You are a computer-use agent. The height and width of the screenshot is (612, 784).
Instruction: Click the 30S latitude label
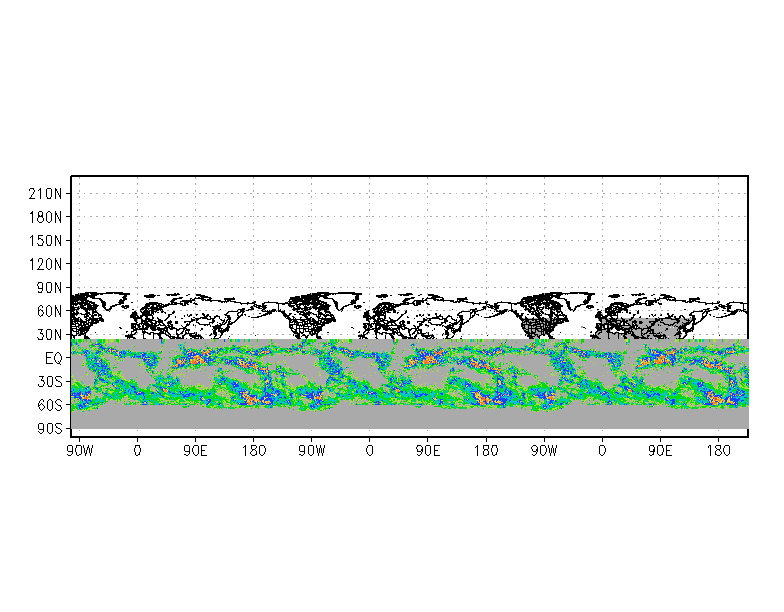(x=50, y=382)
